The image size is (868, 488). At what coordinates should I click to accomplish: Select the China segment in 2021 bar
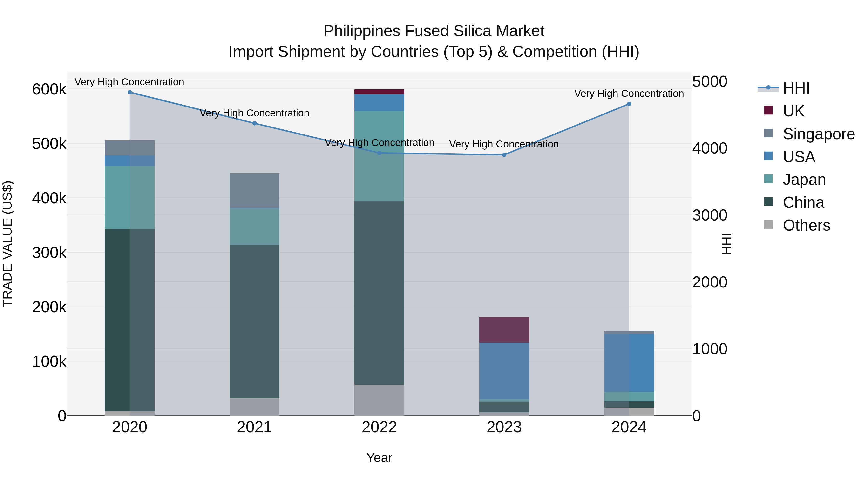coord(254,322)
